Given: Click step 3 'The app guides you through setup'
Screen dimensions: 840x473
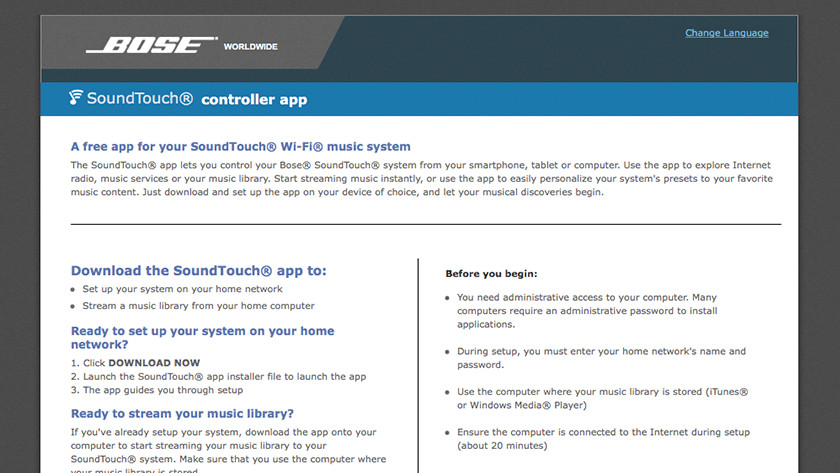Looking at the screenshot, I should pyautogui.click(x=162, y=391).
